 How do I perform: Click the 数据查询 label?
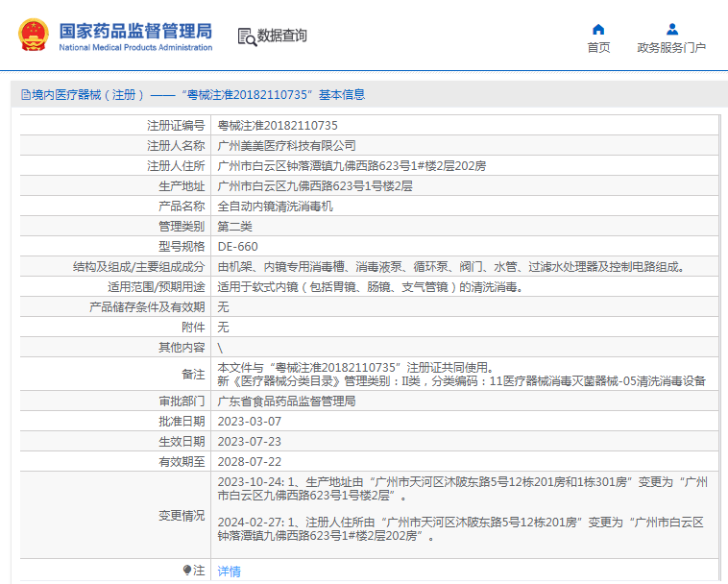(x=281, y=36)
